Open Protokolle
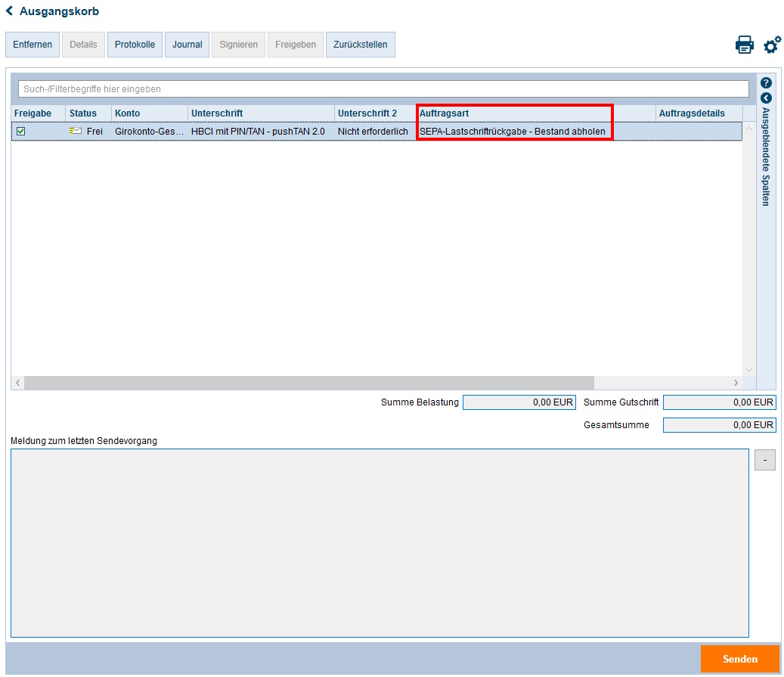The width and height of the screenshot is (784, 677). (135, 45)
